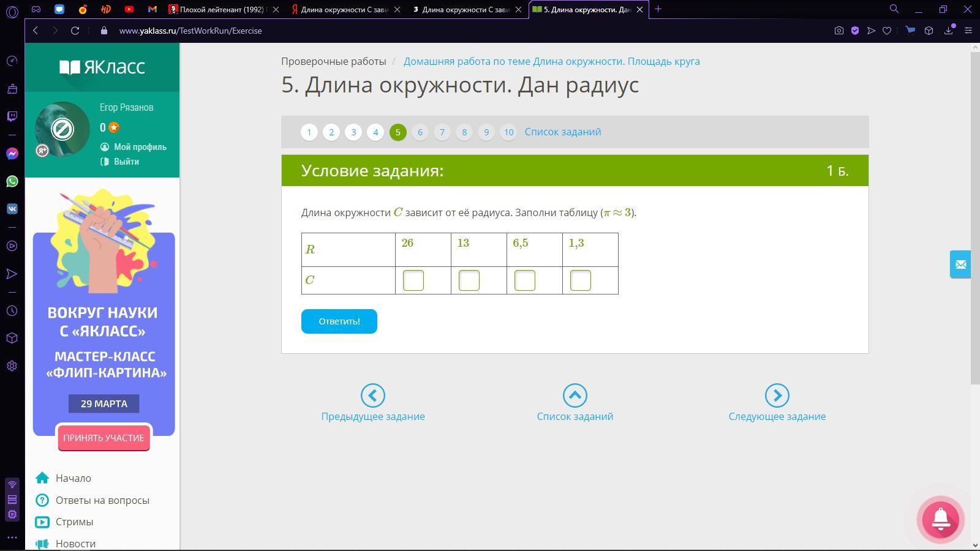Click the C input field under 26
Image resolution: width=980 pixels, height=551 pixels.
pos(413,280)
